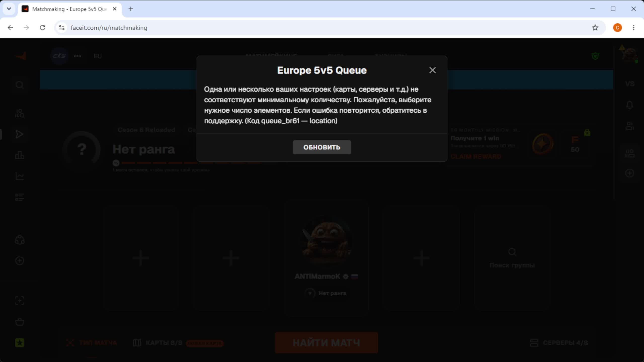The image size is (644, 362).
Task: Click the green anti-cheat shield icon
Action: 595,56
